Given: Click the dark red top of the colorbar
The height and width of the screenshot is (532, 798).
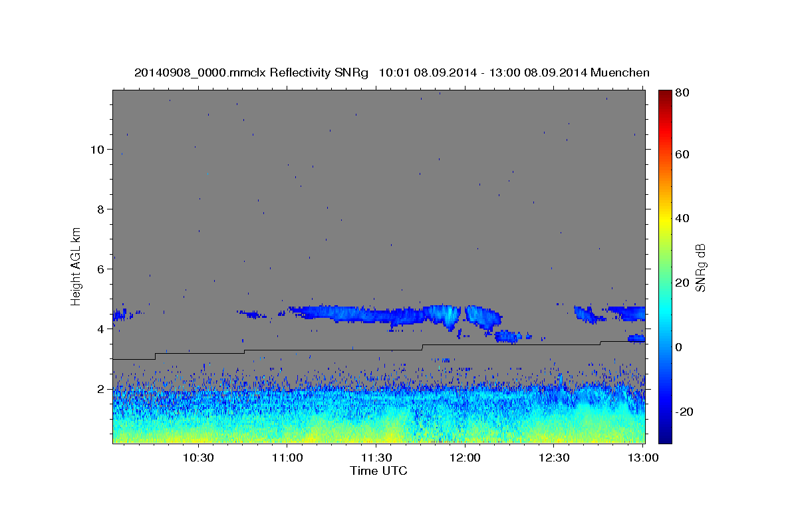Looking at the screenshot, I should [665, 94].
